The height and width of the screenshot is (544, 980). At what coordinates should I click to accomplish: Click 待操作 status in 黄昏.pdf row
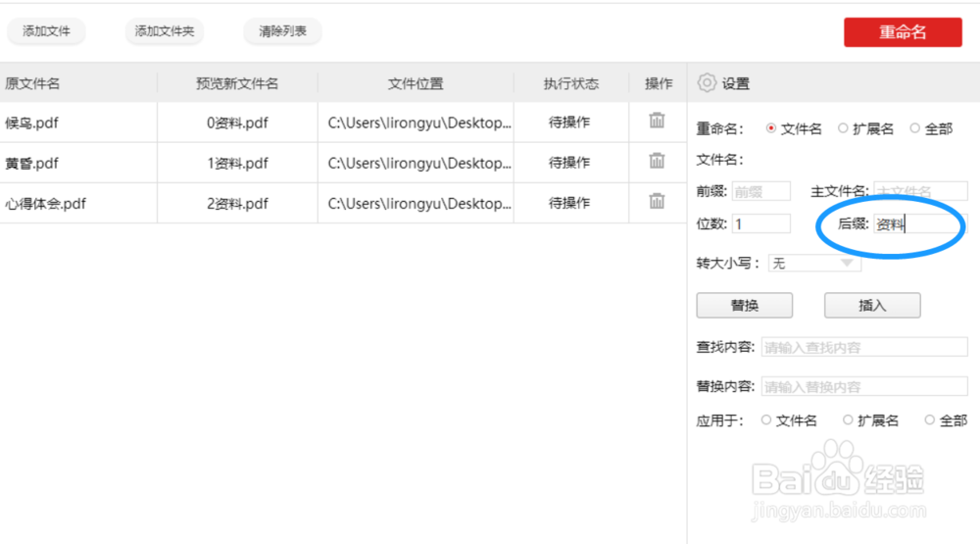tap(568, 163)
